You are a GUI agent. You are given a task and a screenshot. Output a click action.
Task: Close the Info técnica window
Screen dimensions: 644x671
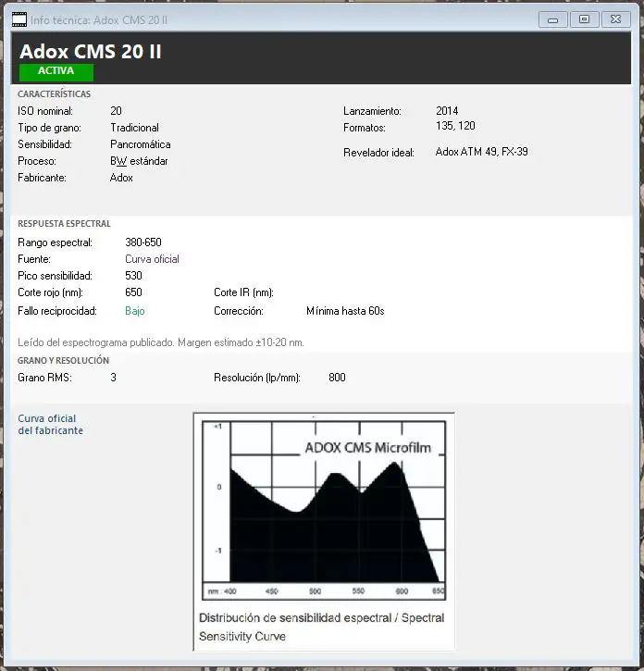615,19
